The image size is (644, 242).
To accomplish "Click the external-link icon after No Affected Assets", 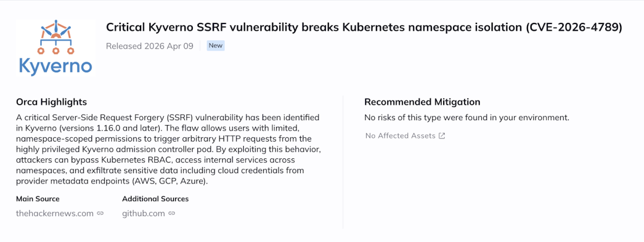I will tap(442, 136).
